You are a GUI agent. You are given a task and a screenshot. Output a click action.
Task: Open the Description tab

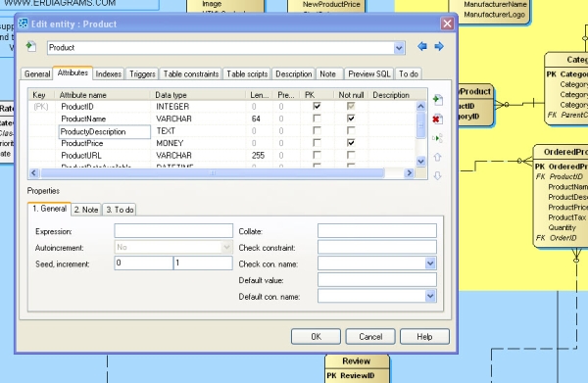click(294, 73)
